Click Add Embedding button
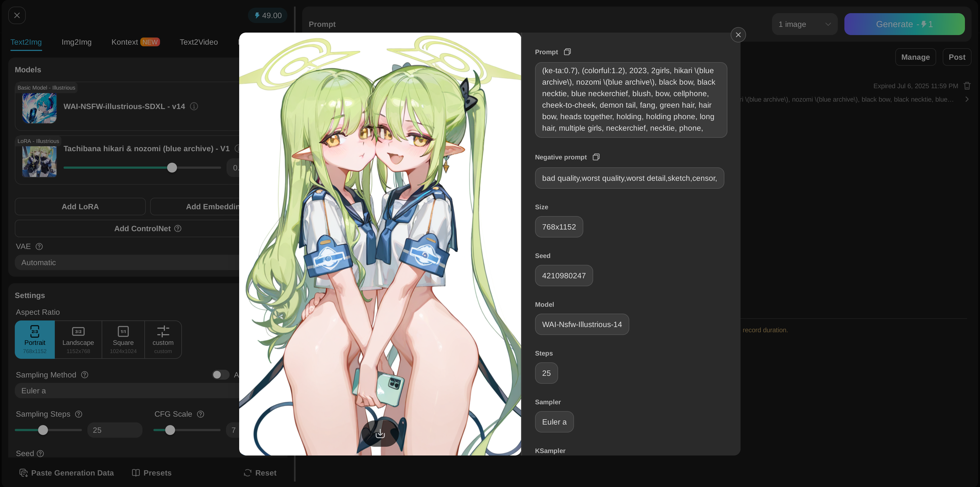 (x=195, y=207)
